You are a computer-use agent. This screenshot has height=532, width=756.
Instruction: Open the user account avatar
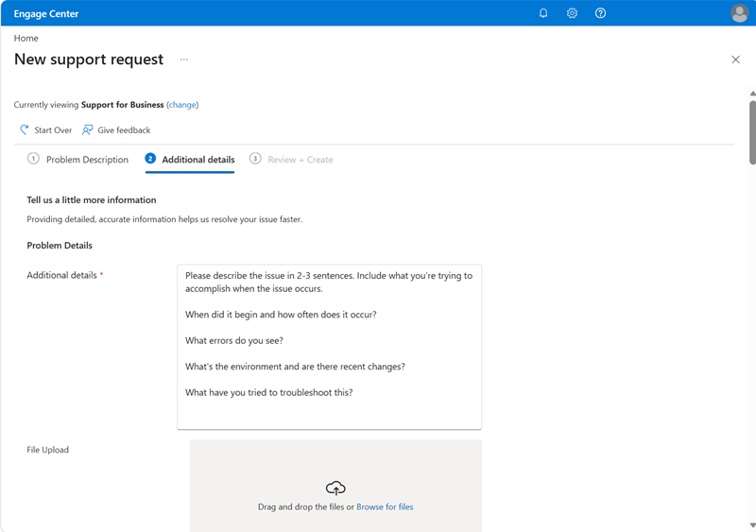[x=740, y=13]
